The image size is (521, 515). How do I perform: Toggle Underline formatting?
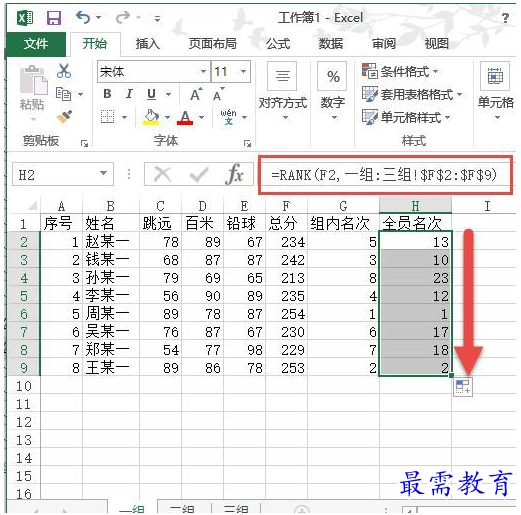click(151, 94)
